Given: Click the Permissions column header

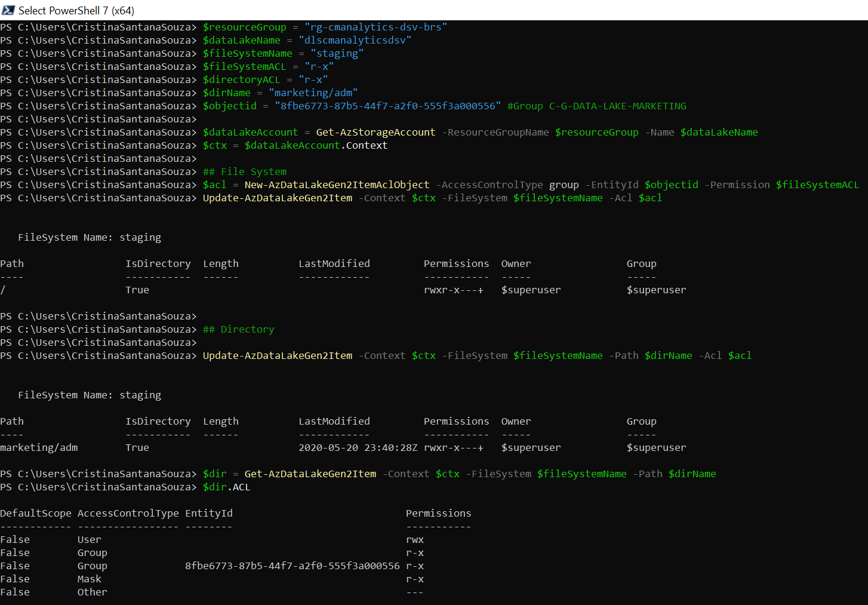Looking at the screenshot, I should (456, 263).
